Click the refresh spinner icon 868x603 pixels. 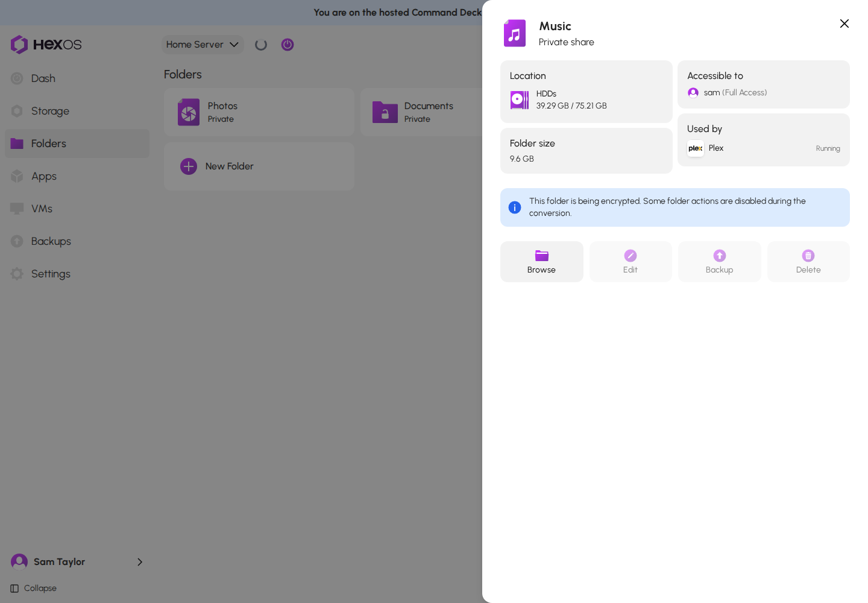pos(261,45)
